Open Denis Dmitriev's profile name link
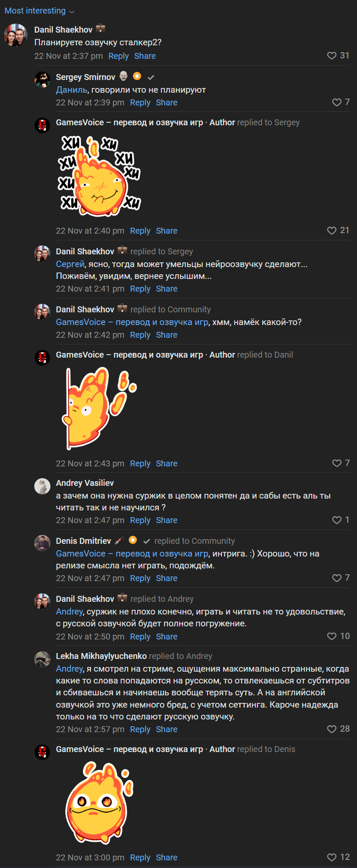357x868 pixels. (x=83, y=541)
